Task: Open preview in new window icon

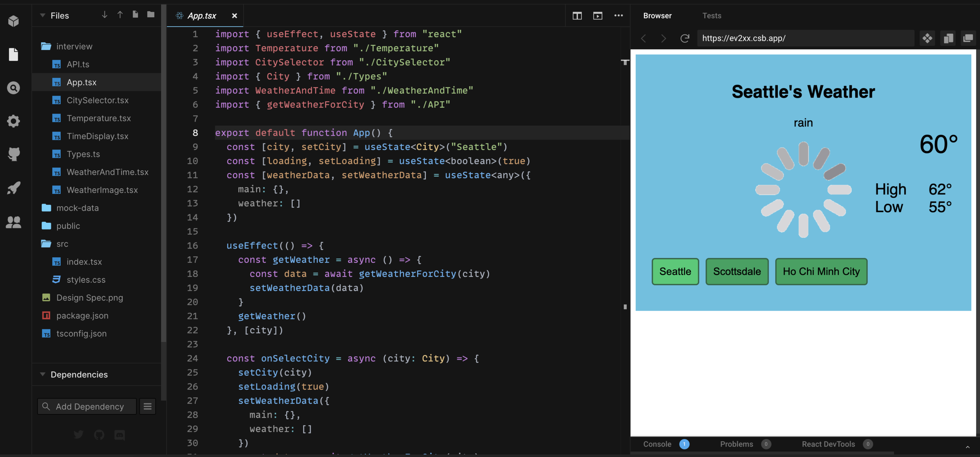Action: 967,38
